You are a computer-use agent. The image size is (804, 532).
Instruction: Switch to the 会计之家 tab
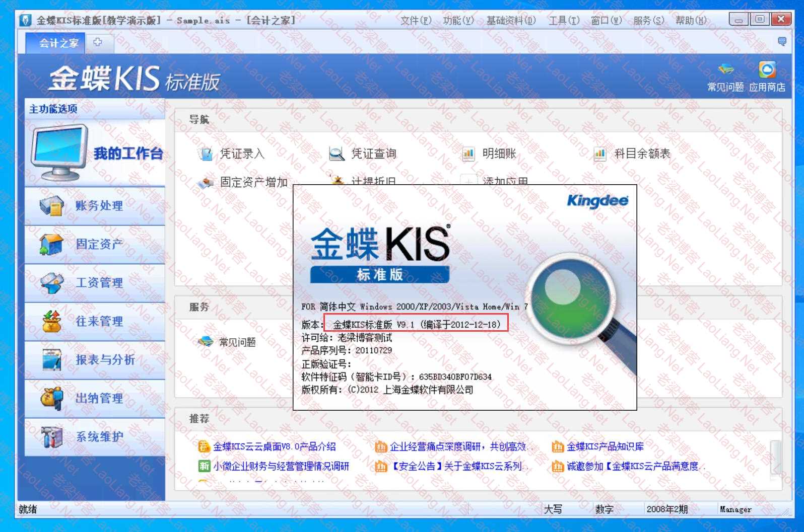tap(58, 43)
